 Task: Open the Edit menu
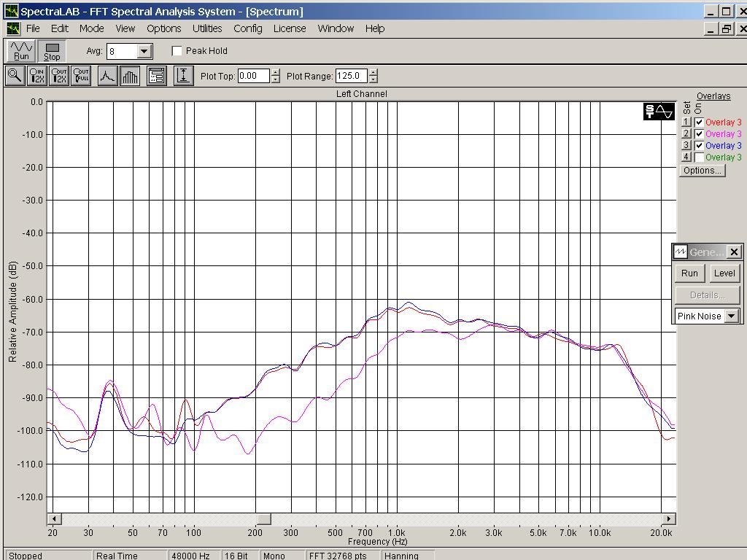(60, 28)
